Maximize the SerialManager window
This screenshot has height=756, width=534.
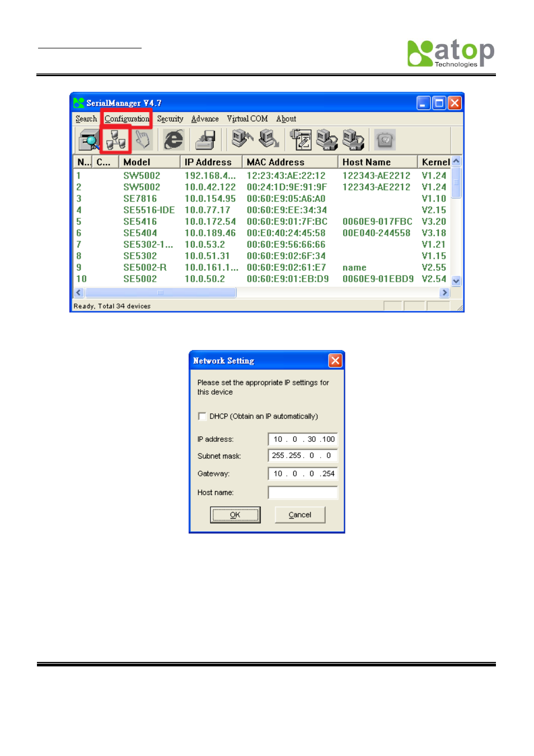439,103
